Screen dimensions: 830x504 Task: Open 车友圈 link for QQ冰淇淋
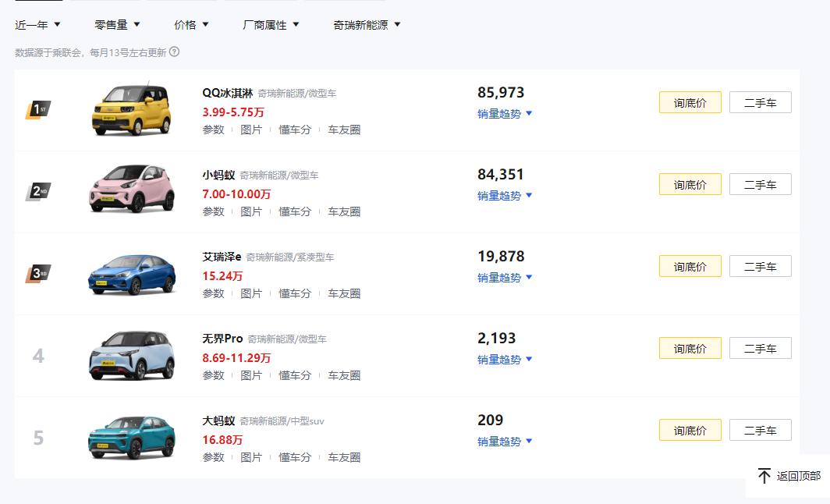coord(344,130)
